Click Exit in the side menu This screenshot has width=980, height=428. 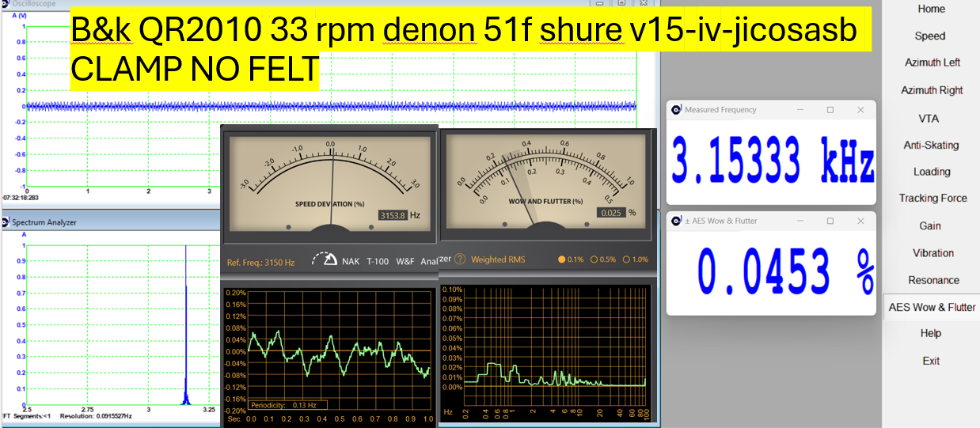(x=931, y=361)
